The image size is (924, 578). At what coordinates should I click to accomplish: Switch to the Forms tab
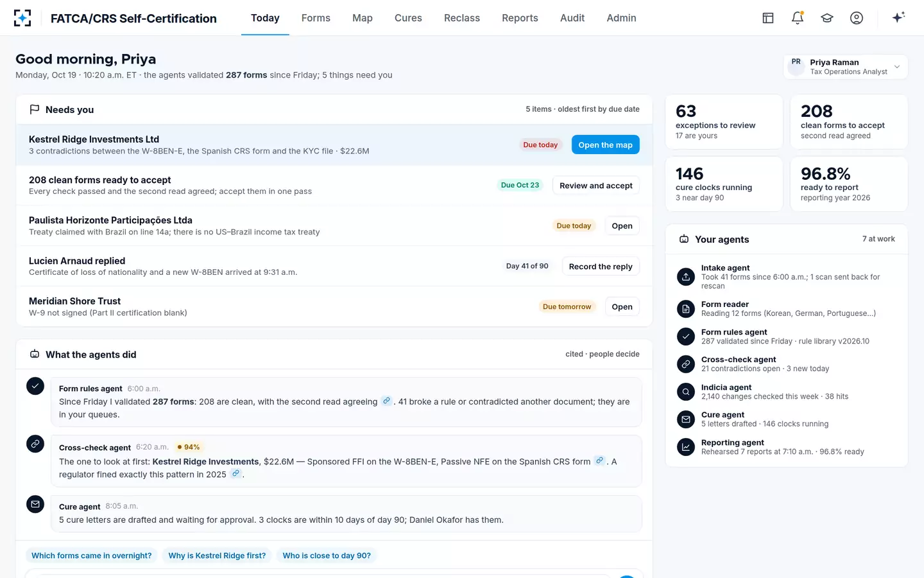(316, 18)
